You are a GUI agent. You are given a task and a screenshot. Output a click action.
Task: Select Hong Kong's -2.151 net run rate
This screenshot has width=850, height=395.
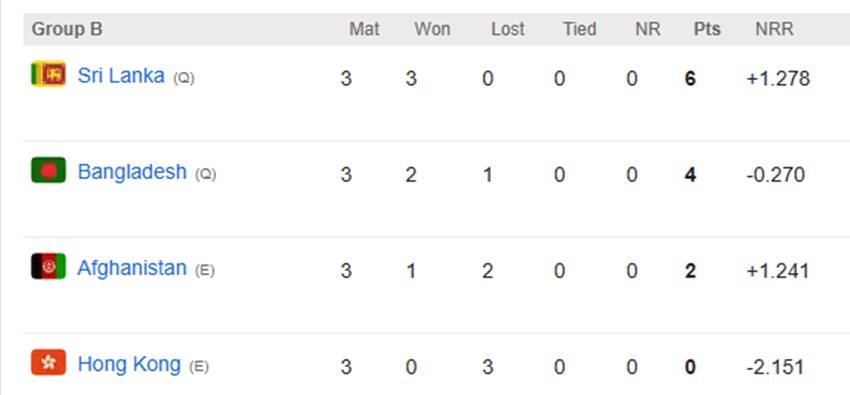[x=775, y=367]
